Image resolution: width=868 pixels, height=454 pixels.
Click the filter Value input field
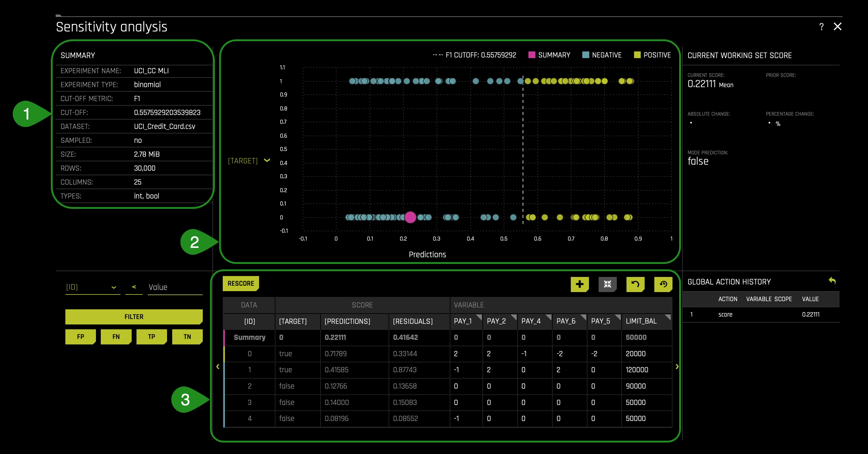(175, 287)
